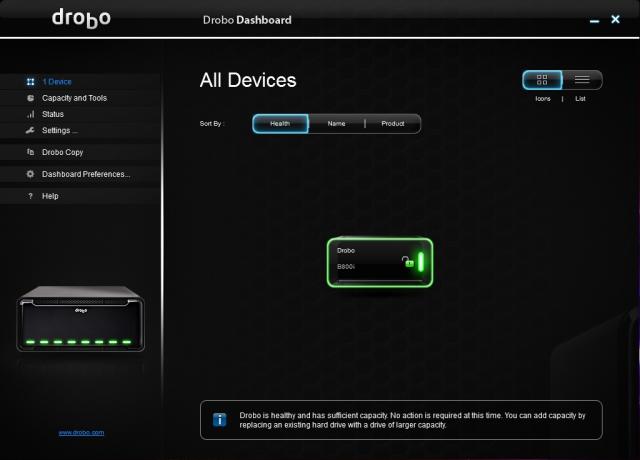
Task: Click the 'Sort By :' label
Action: 212,124
